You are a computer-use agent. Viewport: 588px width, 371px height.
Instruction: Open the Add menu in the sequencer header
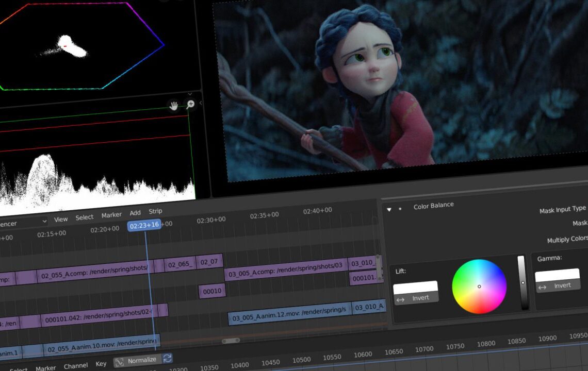tap(135, 212)
